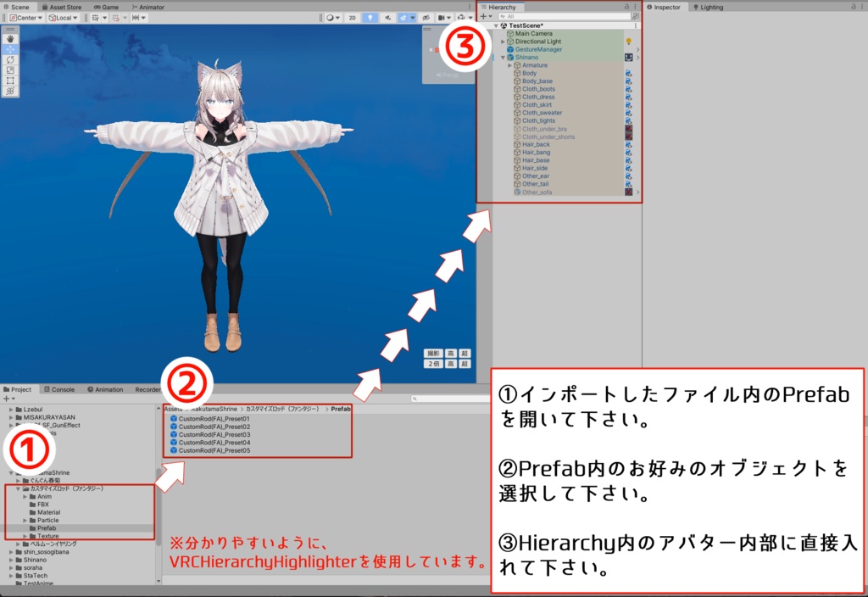868x597 pixels.
Task: Toggle 2D mode in Scene view
Action: pyautogui.click(x=352, y=18)
